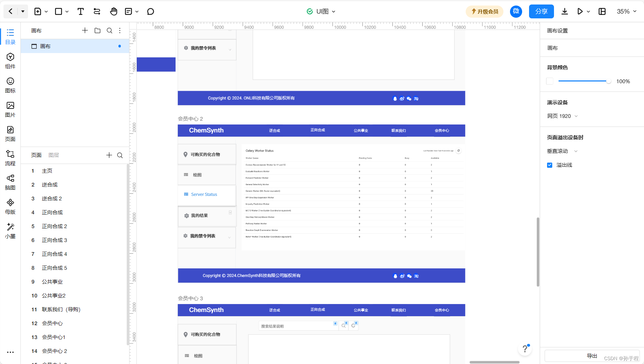644x364 pixels.
Task: Select page 正向合成 3
Action: (x=74, y=240)
